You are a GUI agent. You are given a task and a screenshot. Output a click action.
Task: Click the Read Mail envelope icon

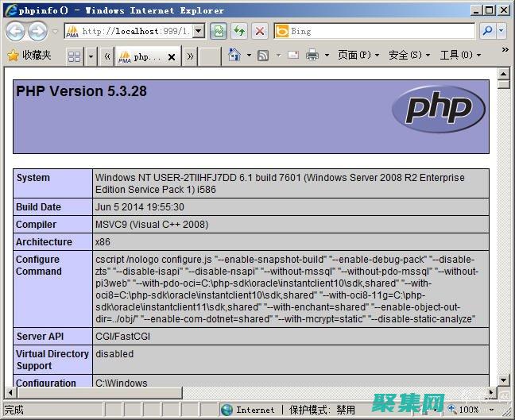293,55
